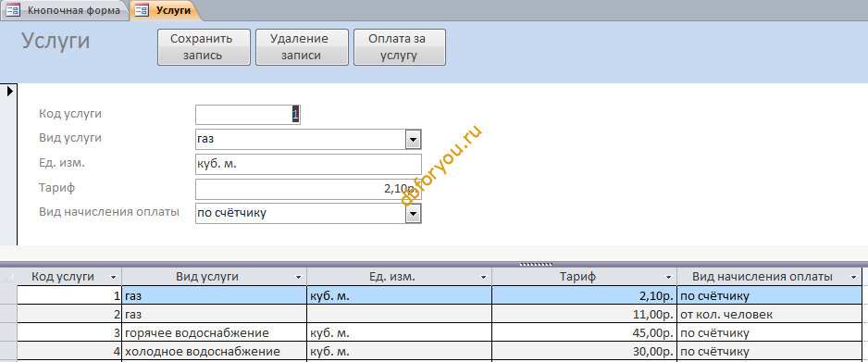Click the горячее водоснабжение cell
The height and width of the screenshot is (362, 868).
(215, 333)
